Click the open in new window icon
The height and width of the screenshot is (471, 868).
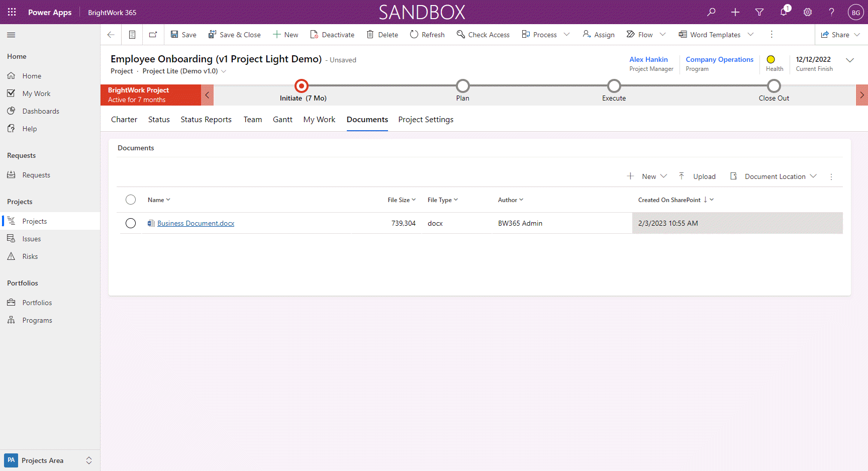coord(153,35)
